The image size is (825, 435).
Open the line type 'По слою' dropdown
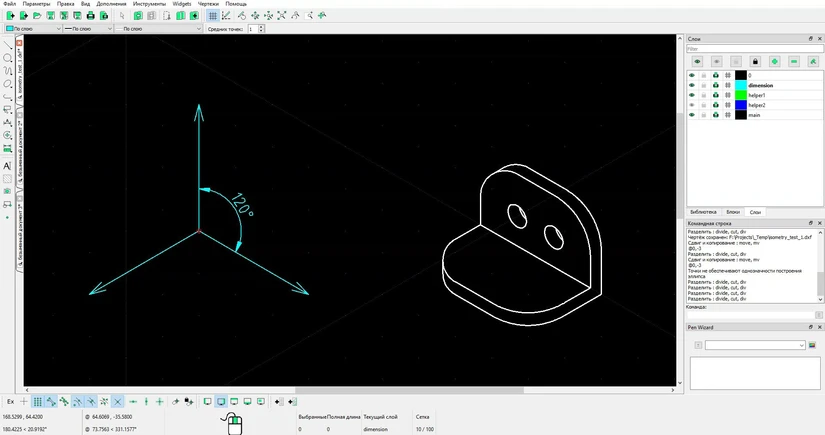158,29
